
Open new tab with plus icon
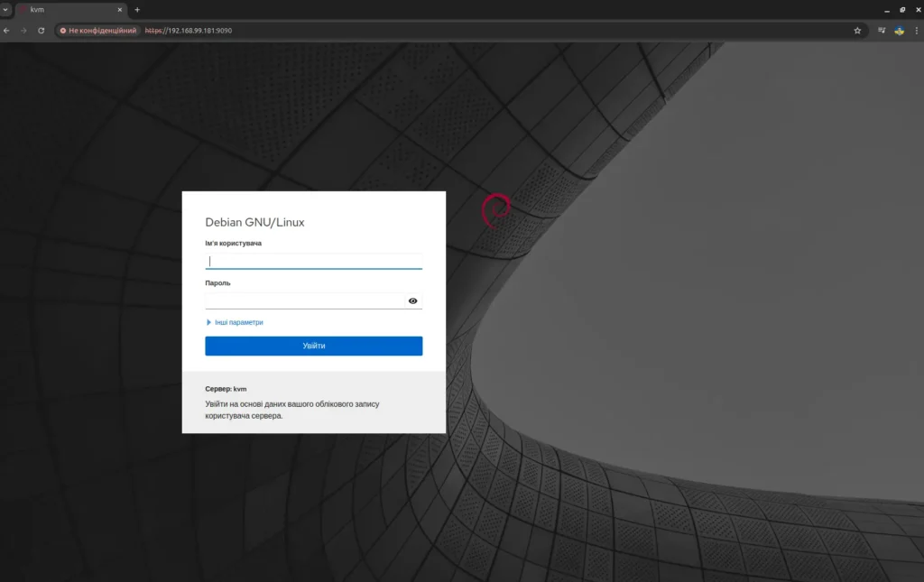[x=137, y=9]
